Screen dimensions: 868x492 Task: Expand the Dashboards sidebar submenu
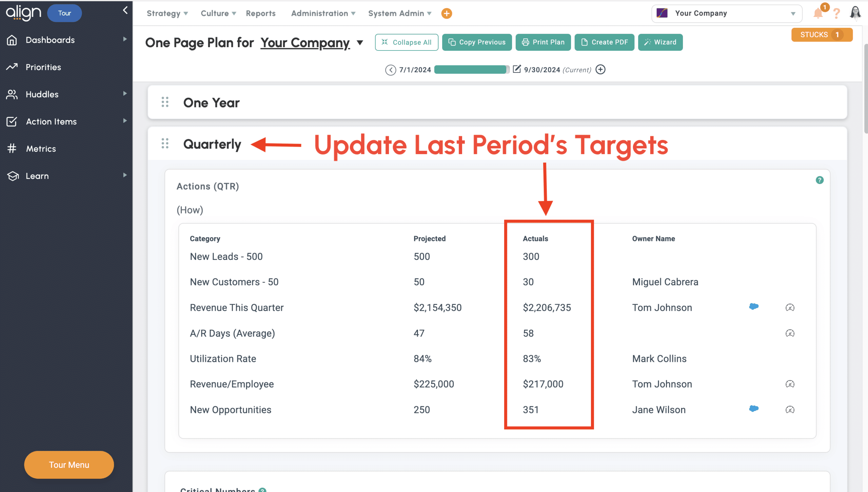[x=125, y=39]
